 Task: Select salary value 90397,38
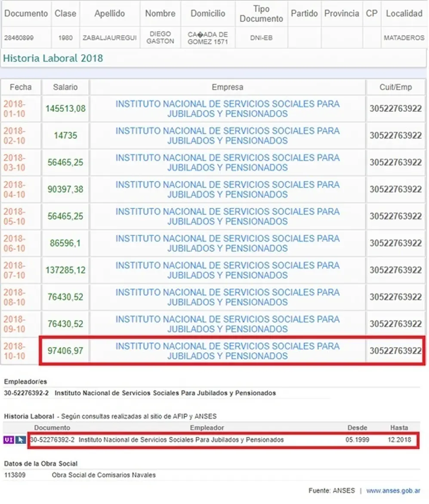[65, 189]
